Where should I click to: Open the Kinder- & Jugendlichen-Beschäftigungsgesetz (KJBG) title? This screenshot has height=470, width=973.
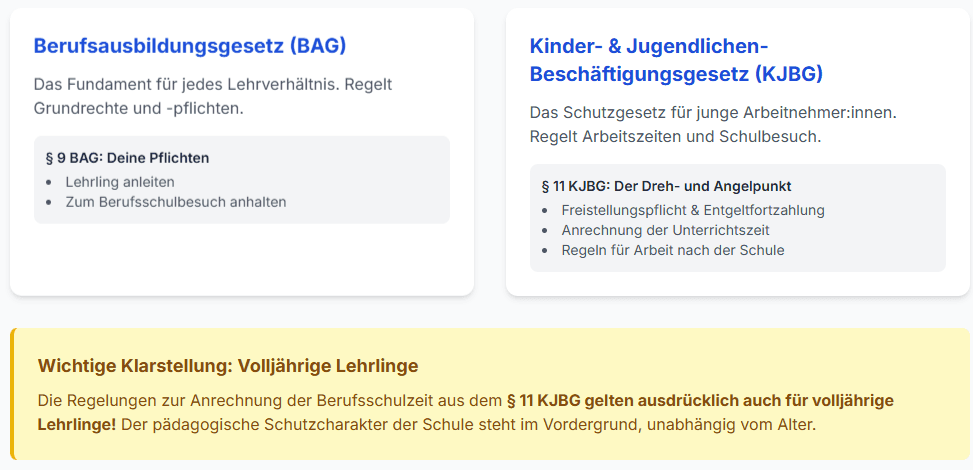click(676, 60)
